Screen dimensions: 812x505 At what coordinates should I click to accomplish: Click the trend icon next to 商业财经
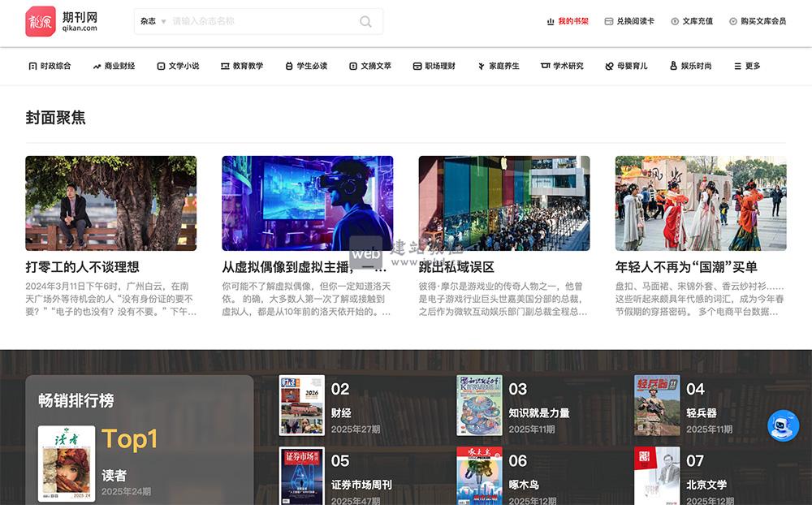97,66
